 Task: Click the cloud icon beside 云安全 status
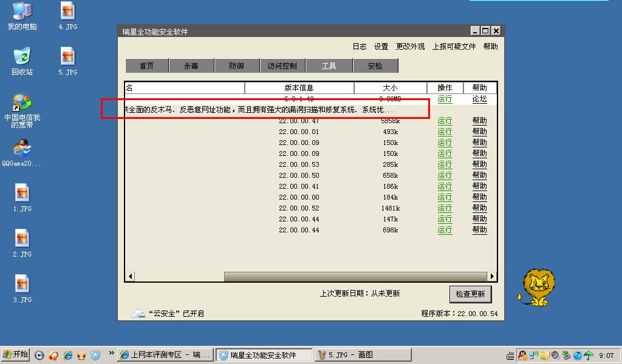pos(138,313)
